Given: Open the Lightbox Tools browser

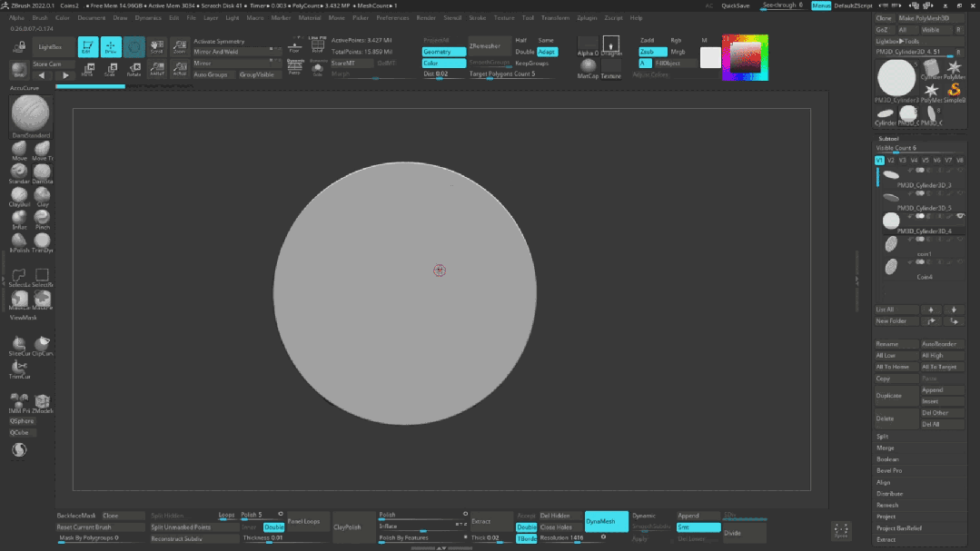Looking at the screenshot, I should 897,41.
